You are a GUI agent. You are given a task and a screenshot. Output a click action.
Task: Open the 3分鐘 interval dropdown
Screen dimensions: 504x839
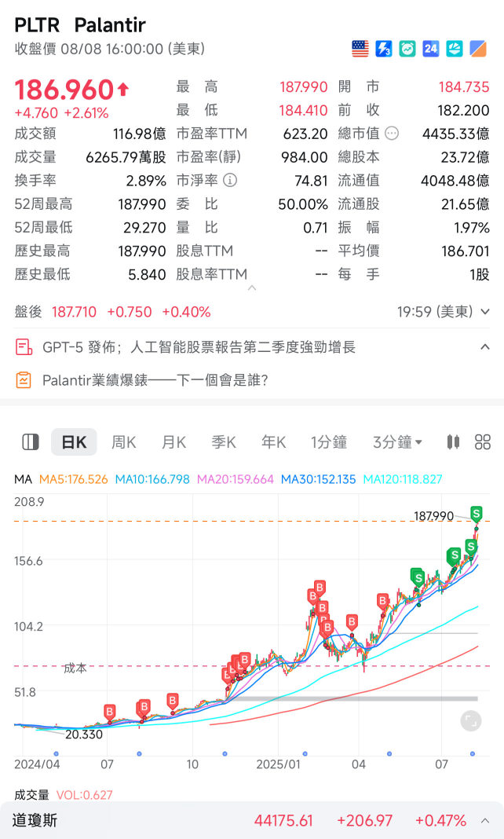coord(397,442)
